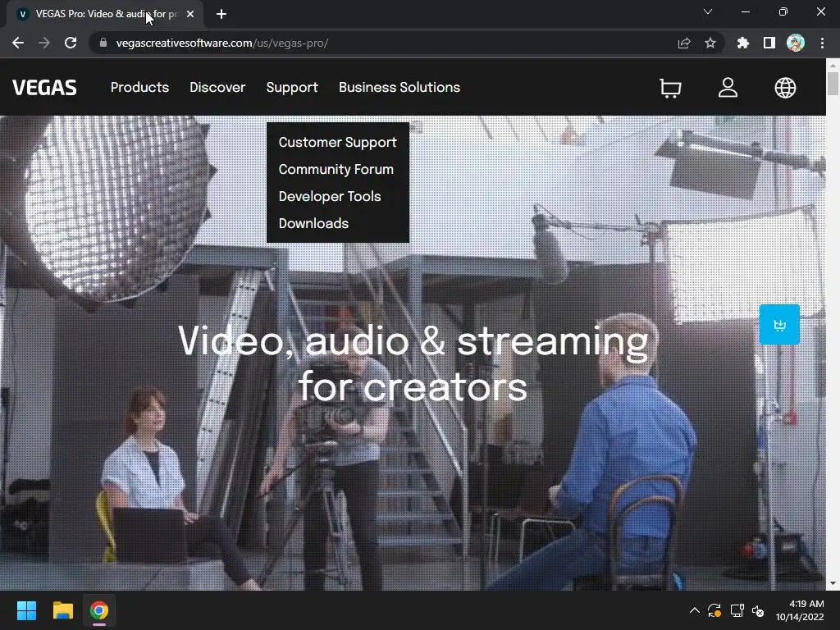Screen dimensions: 840x630
Task: Open the user account icon
Action: tap(728, 88)
